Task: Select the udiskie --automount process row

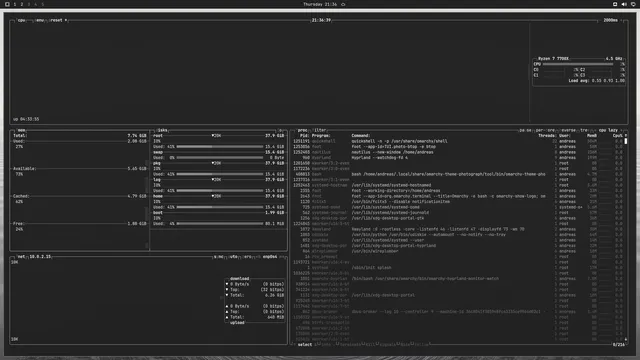Action: [x=458, y=235]
